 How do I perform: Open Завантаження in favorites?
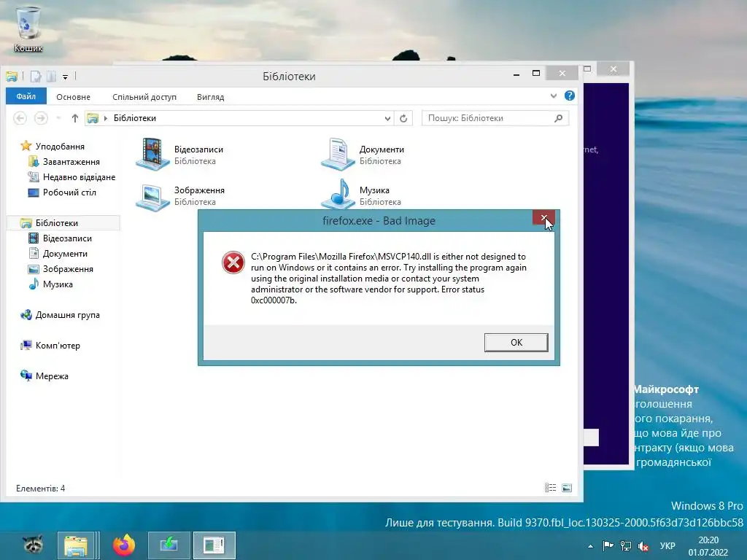tap(71, 161)
